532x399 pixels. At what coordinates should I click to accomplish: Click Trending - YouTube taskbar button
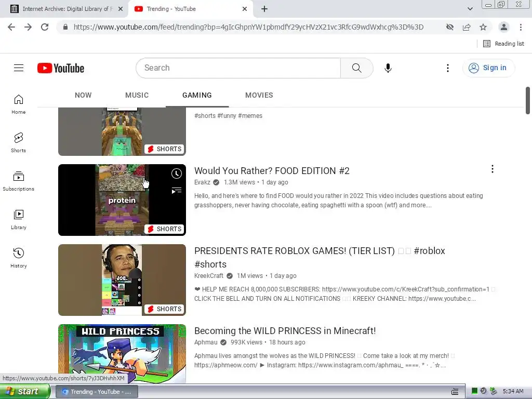pos(97,392)
